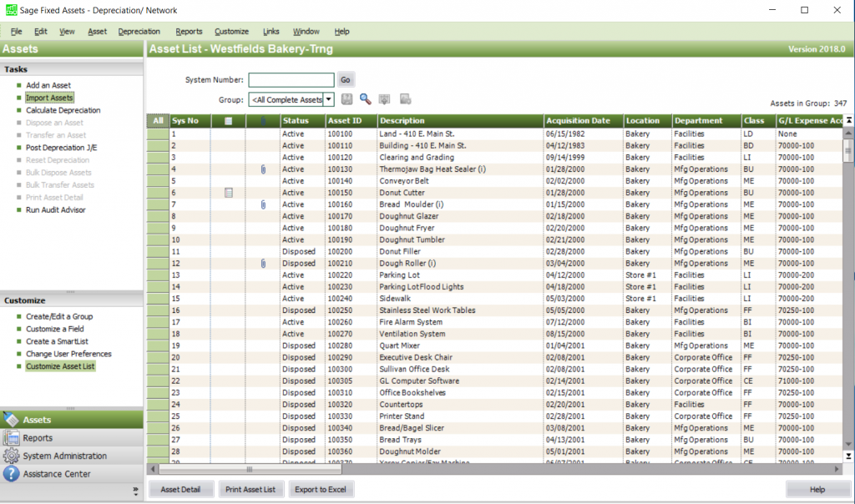Click the save disk icon beside Group dropdown
This screenshot has width=855, height=504.
(x=346, y=100)
